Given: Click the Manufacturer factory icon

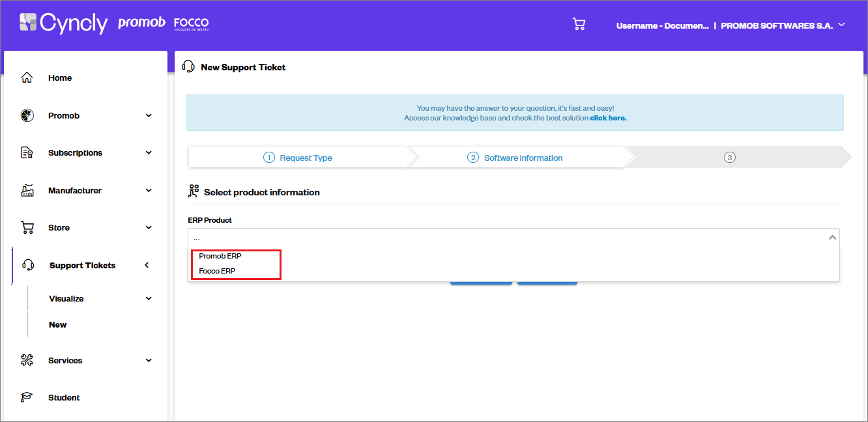Looking at the screenshot, I should pos(27,190).
